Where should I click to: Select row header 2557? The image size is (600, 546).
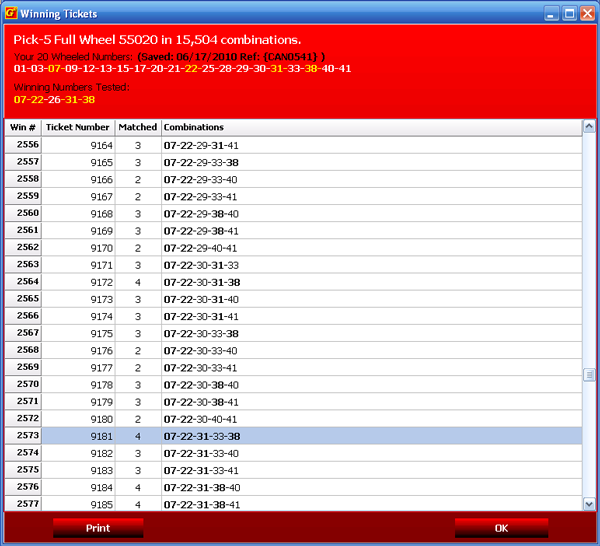pos(23,162)
